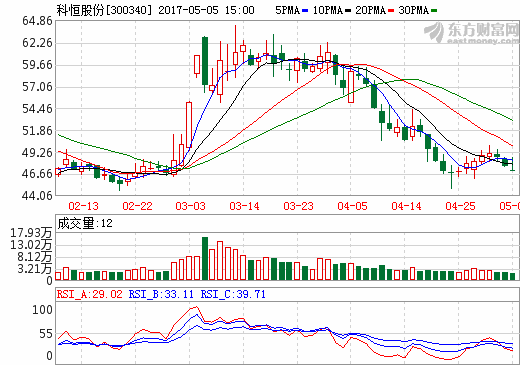
Task: Click the 64.86 top price axis label
Action: 37,21
